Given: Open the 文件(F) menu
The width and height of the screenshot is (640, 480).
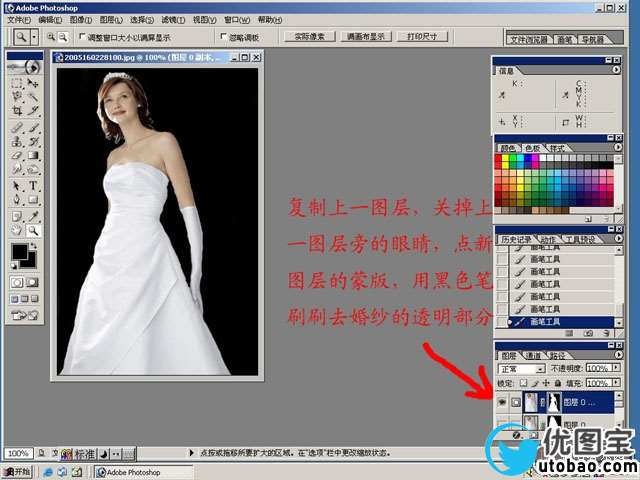Looking at the screenshot, I should [19, 20].
